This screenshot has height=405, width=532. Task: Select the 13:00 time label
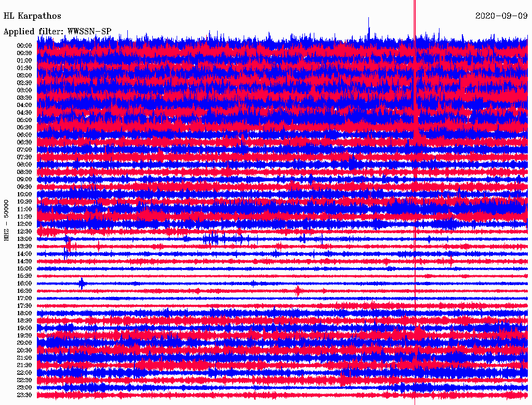point(24,239)
